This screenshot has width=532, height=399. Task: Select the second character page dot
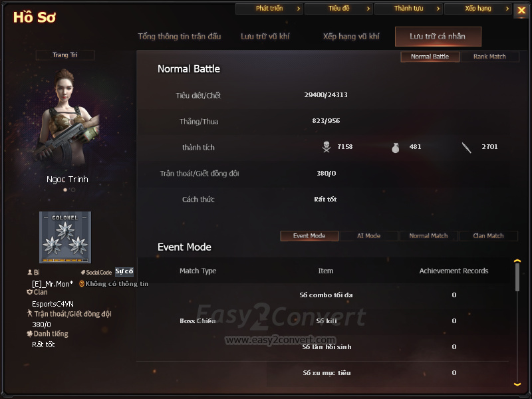point(73,190)
